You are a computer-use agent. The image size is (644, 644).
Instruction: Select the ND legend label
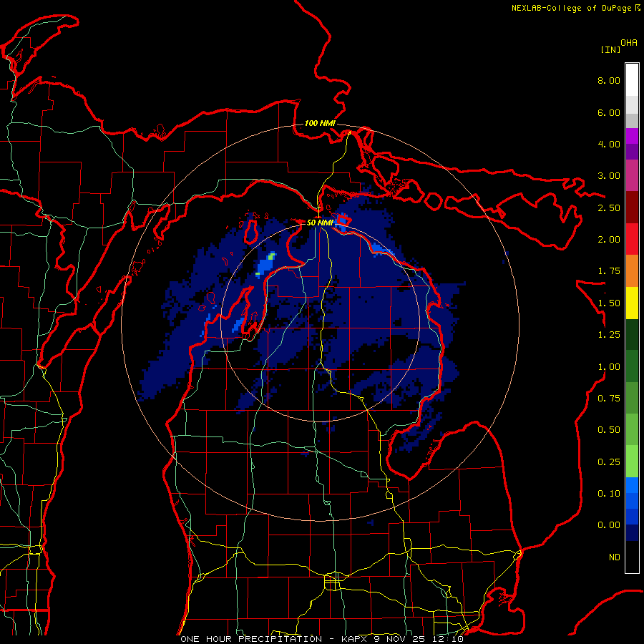pos(615,557)
